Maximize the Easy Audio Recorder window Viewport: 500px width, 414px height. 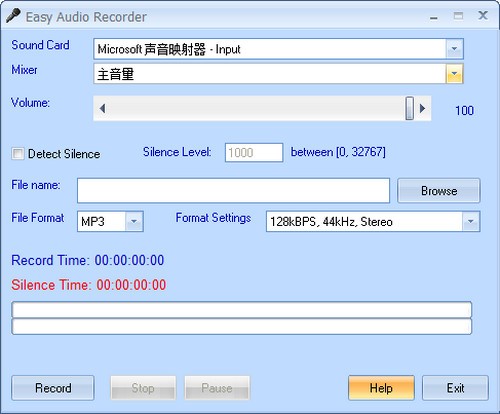click(458, 16)
